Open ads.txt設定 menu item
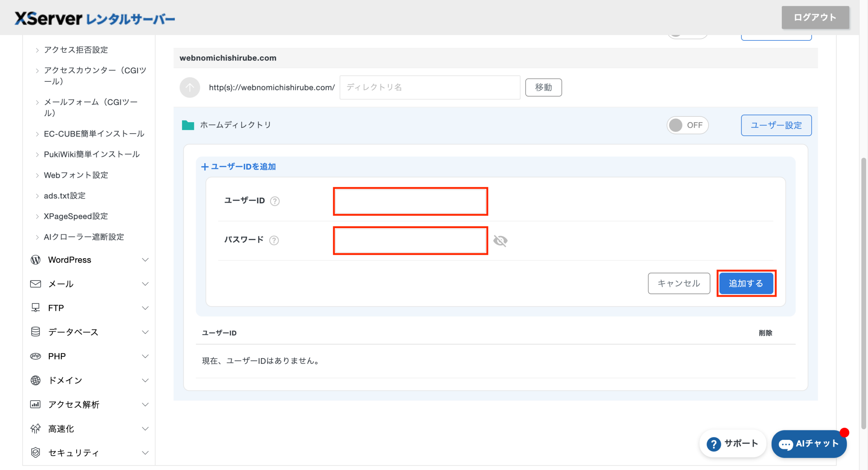868x470 pixels. 64,196
